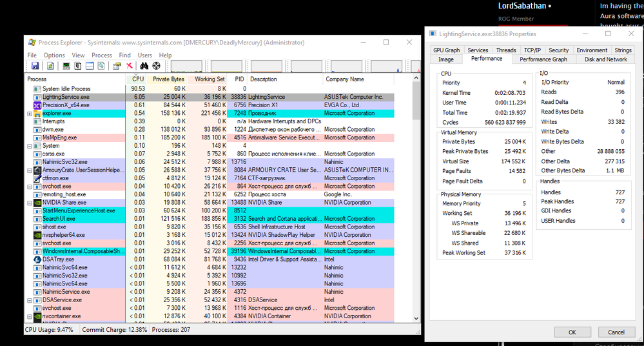Select the remoting_host.exe process row
The width and height of the screenshot is (644, 346).
click(x=210, y=194)
